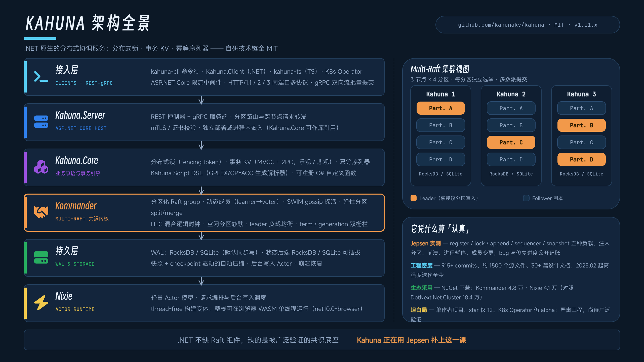644x362 pixels.
Task: Select Part. C in Kahuna 3
Action: pyautogui.click(x=582, y=142)
